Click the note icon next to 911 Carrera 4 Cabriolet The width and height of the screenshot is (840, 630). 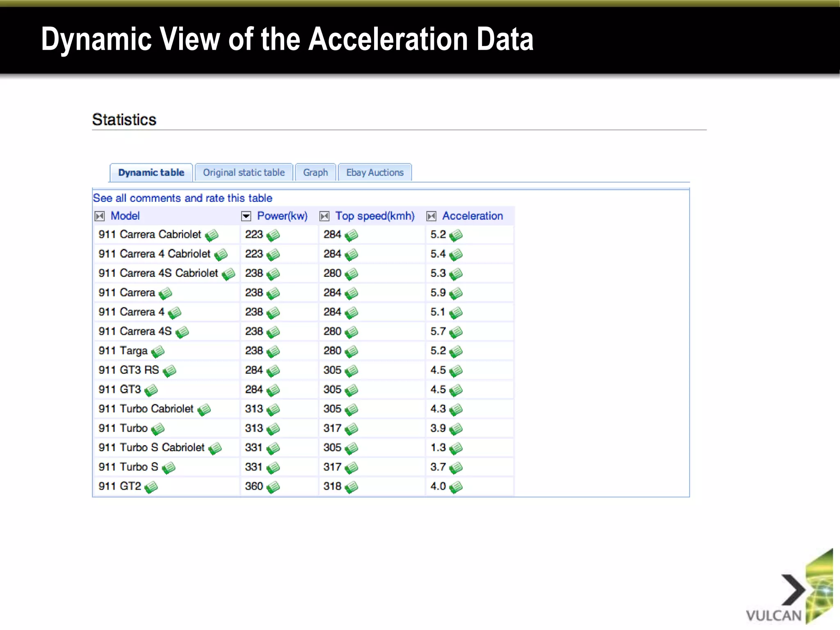[x=221, y=255]
